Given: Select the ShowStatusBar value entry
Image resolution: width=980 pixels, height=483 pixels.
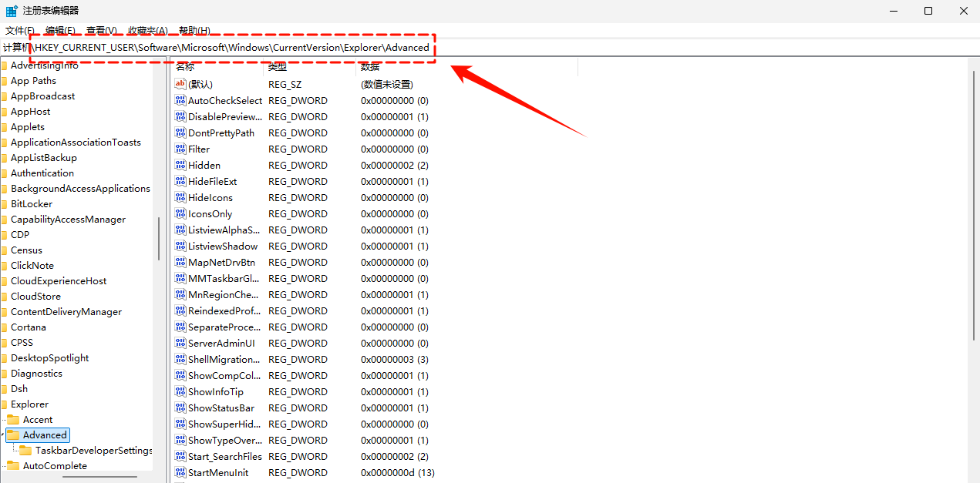Looking at the screenshot, I should click(221, 408).
